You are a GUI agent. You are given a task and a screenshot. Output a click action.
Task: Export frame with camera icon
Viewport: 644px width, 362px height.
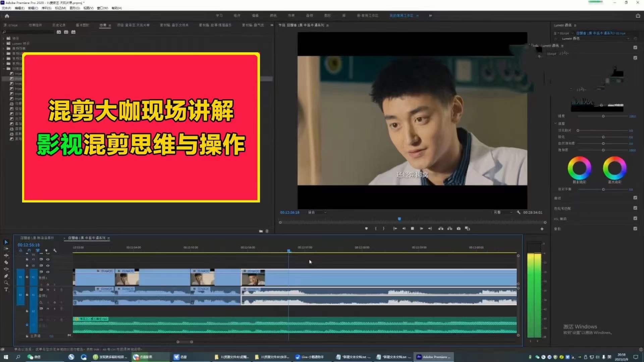pyautogui.click(x=459, y=229)
